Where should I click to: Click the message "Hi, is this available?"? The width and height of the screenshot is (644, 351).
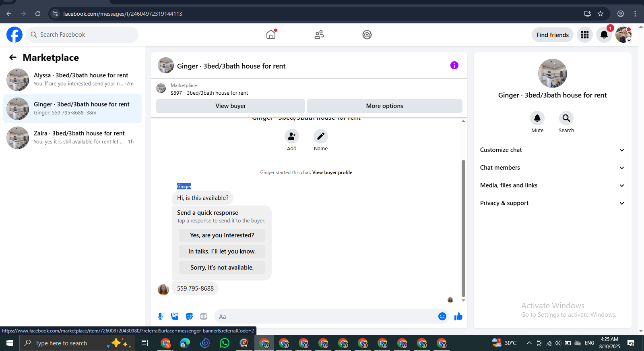click(203, 198)
